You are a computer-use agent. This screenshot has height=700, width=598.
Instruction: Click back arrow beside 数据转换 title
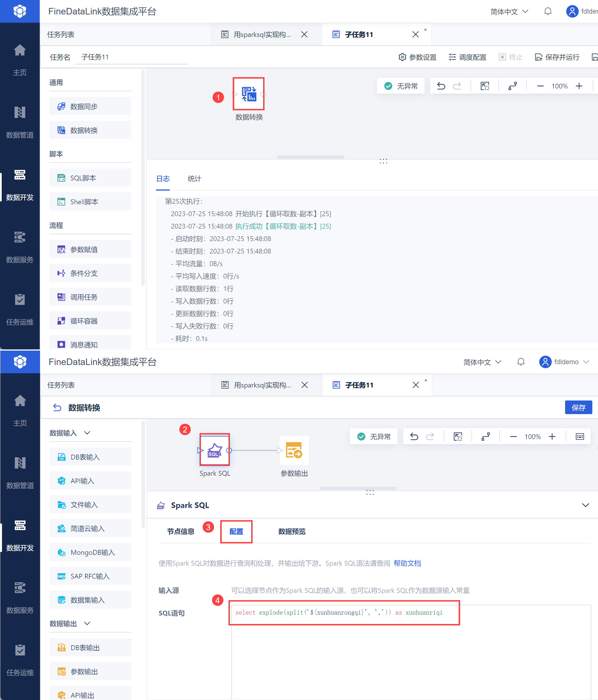(x=57, y=407)
